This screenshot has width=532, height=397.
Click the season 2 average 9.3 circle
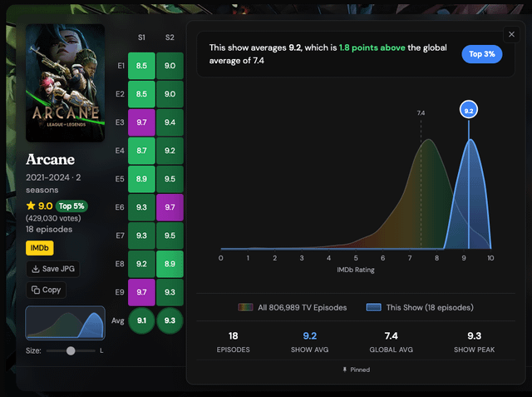pos(170,320)
